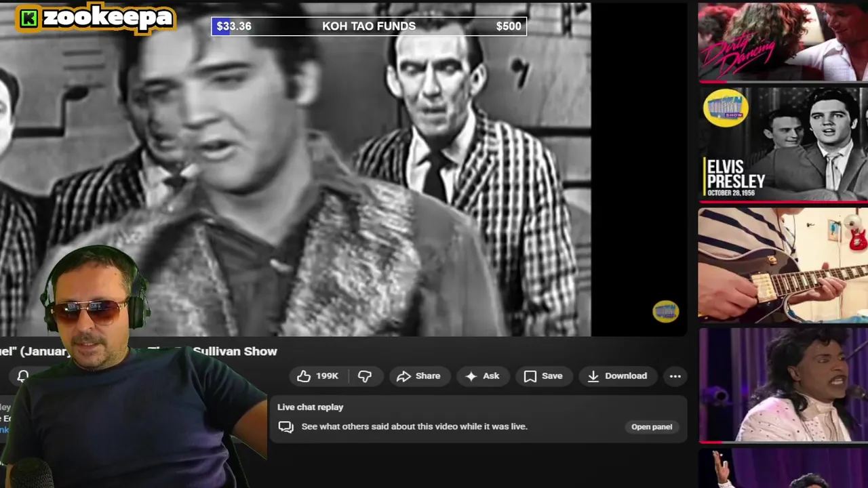868x488 pixels.
Task: Like the video showing 199K likes
Action: [317, 376]
